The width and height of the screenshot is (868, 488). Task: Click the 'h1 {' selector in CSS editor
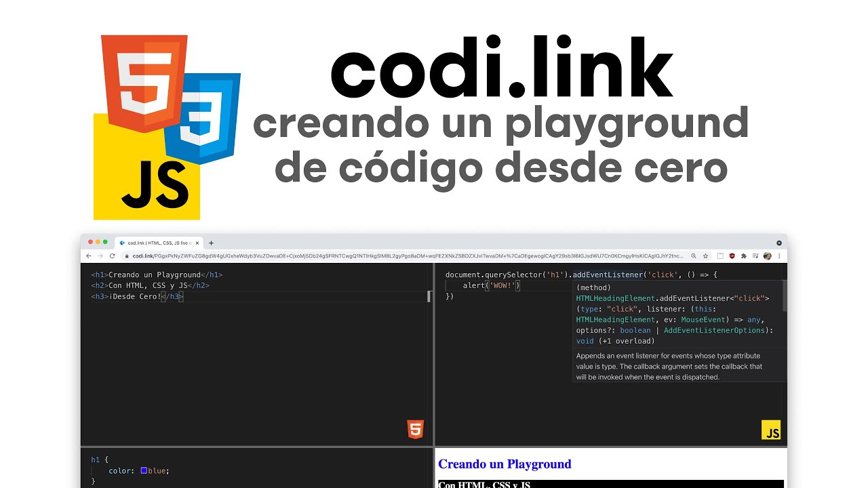coord(100,460)
